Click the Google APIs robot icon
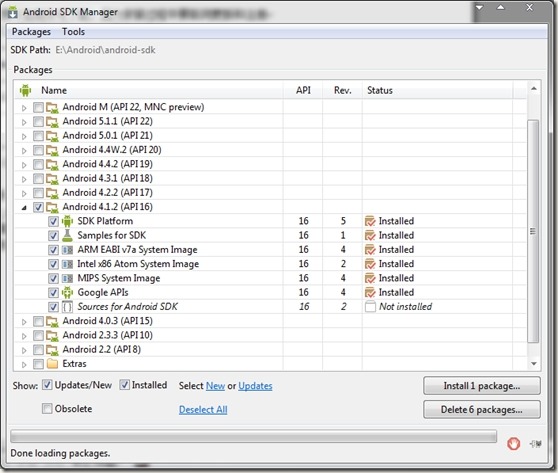Viewport: 558px width, 473px height. (x=67, y=292)
